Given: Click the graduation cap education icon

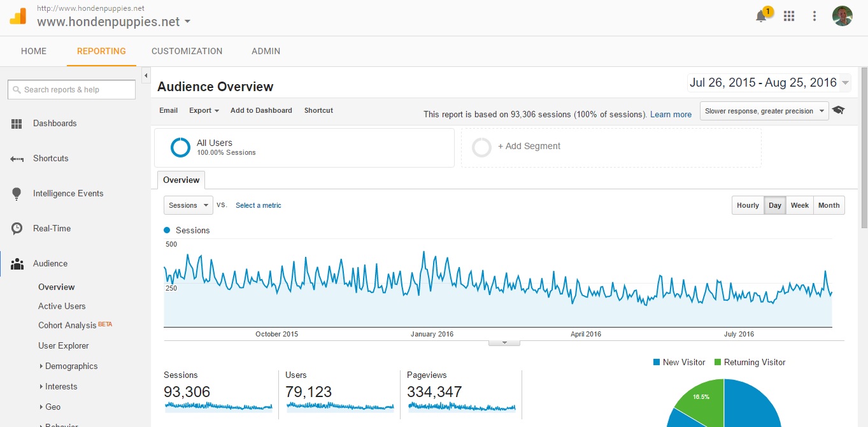Looking at the screenshot, I should pos(839,110).
